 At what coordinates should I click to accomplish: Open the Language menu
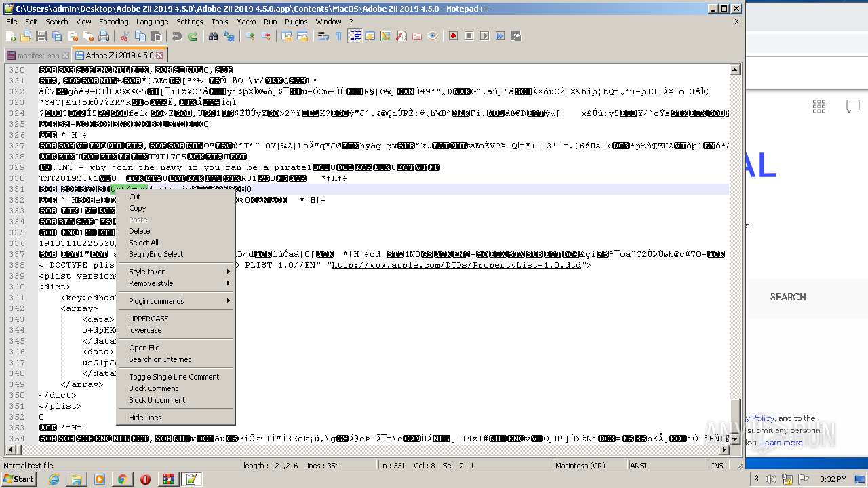tap(152, 22)
